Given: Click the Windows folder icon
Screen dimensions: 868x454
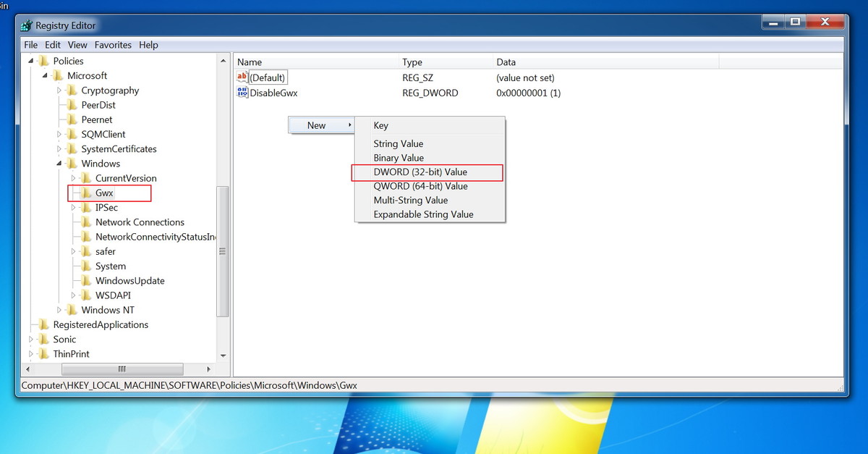Looking at the screenshot, I should click(x=73, y=163).
